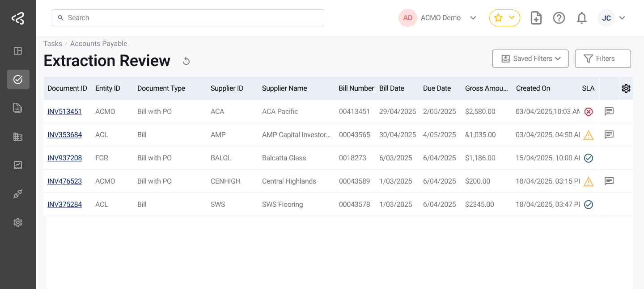Sort by Bill Number column header

(x=356, y=88)
